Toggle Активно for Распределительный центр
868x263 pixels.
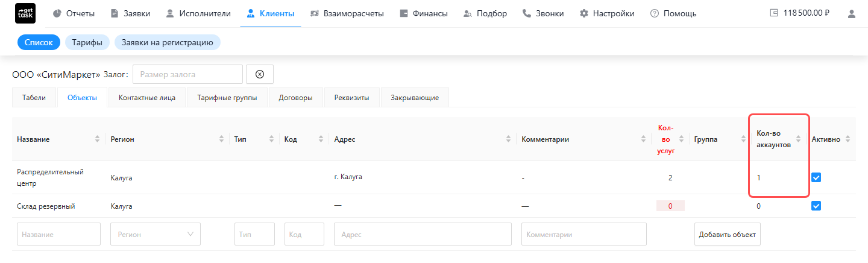coord(816,177)
